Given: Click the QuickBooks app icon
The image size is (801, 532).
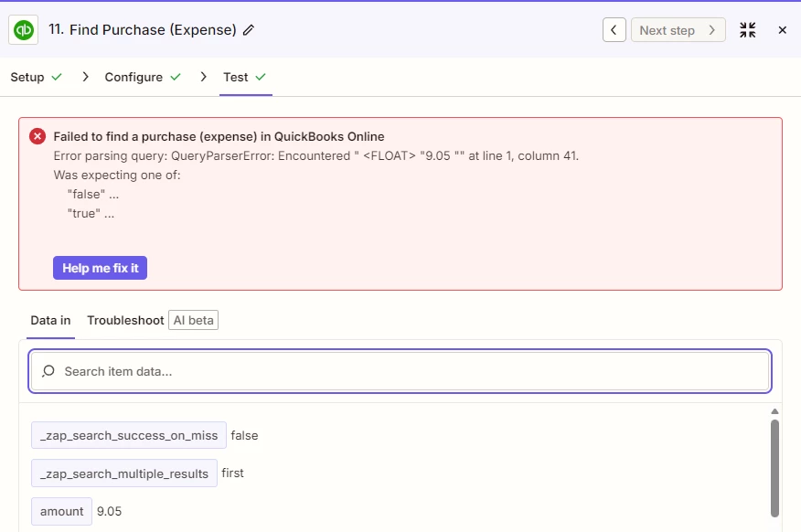Looking at the screenshot, I should coord(24,30).
